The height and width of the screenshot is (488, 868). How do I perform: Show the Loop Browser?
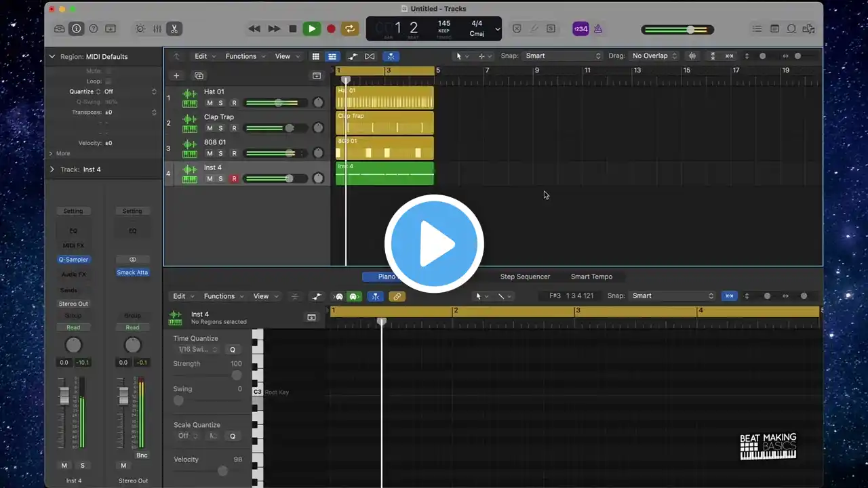pyautogui.click(x=791, y=28)
